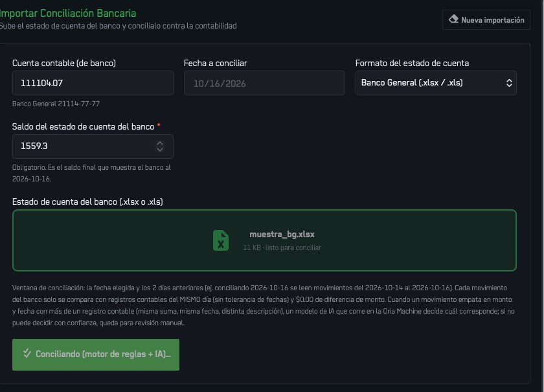This screenshot has height=392, width=544.
Task: Select the Fecha a conciliar date field
Action: coord(264,83)
